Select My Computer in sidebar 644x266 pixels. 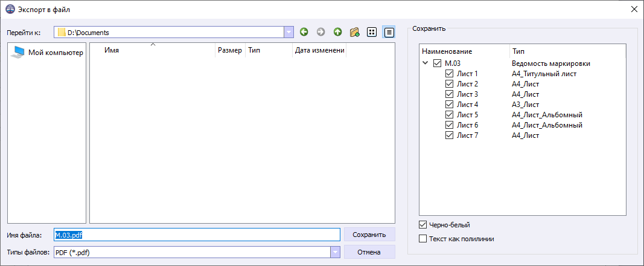pyautogui.click(x=47, y=52)
